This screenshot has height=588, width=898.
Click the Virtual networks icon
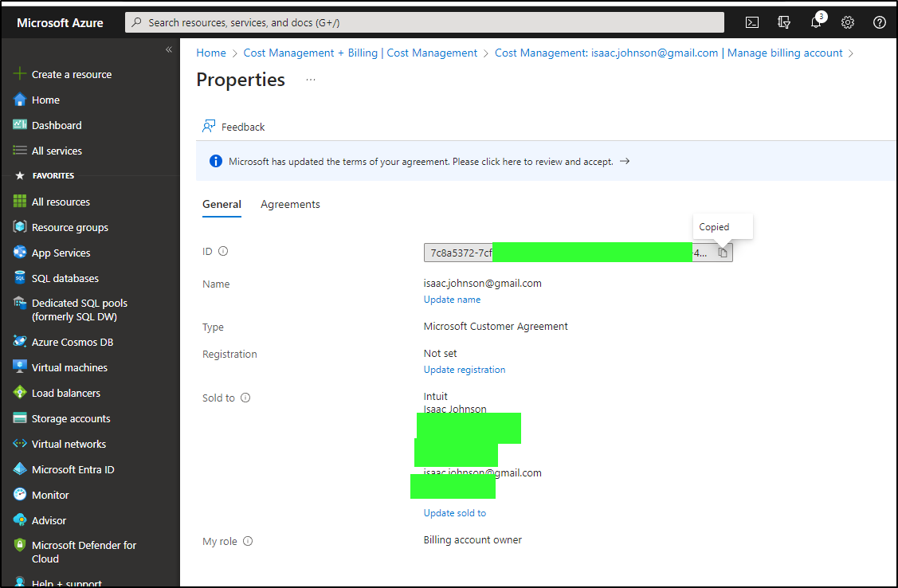19,444
